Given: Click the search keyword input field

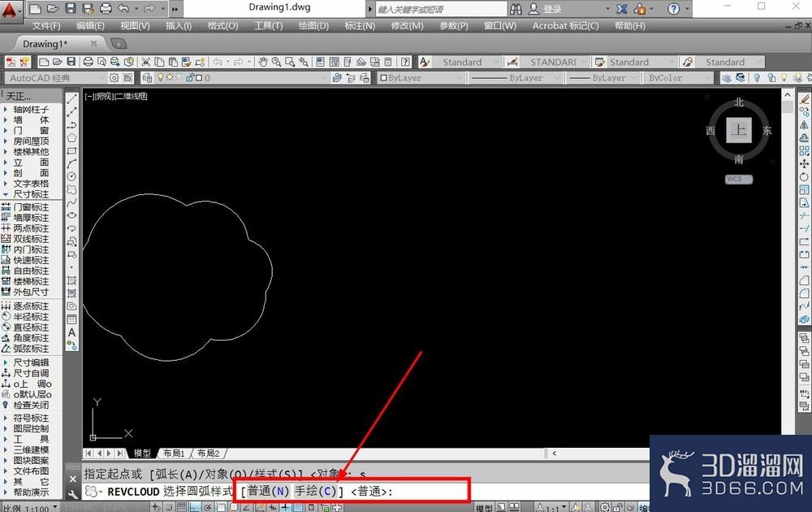Looking at the screenshot, I should [x=440, y=9].
